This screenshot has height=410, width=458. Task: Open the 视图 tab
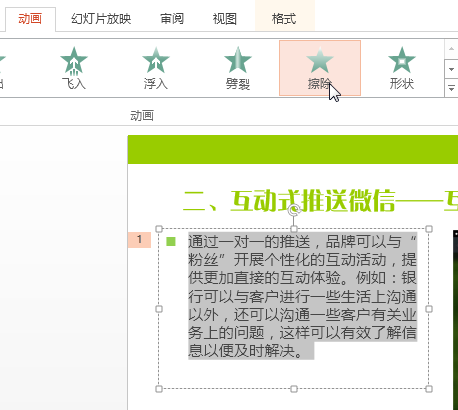point(225,19)
